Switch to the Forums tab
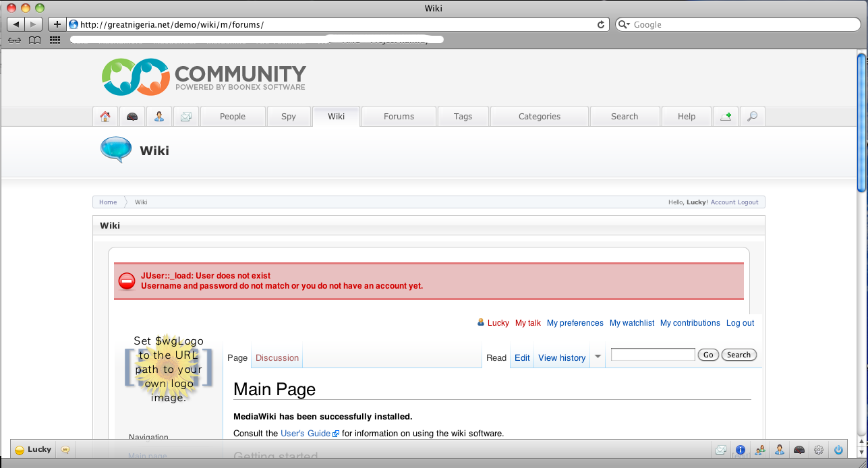Screen dimensions: 868x468 coord(399,117)
